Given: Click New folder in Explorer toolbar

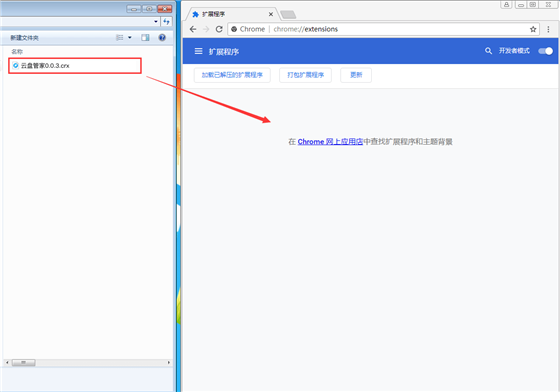Looking at the screenshot, I should [x=24, y=38].
